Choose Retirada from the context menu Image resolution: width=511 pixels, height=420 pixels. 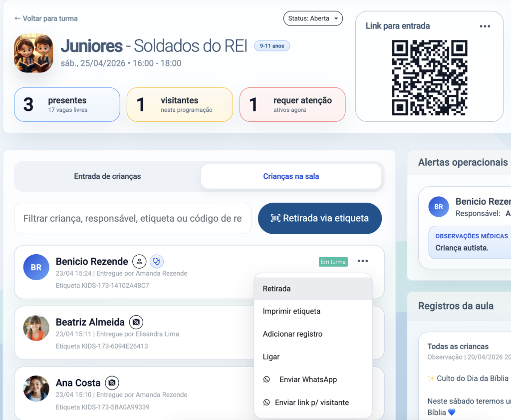[276, 289]
